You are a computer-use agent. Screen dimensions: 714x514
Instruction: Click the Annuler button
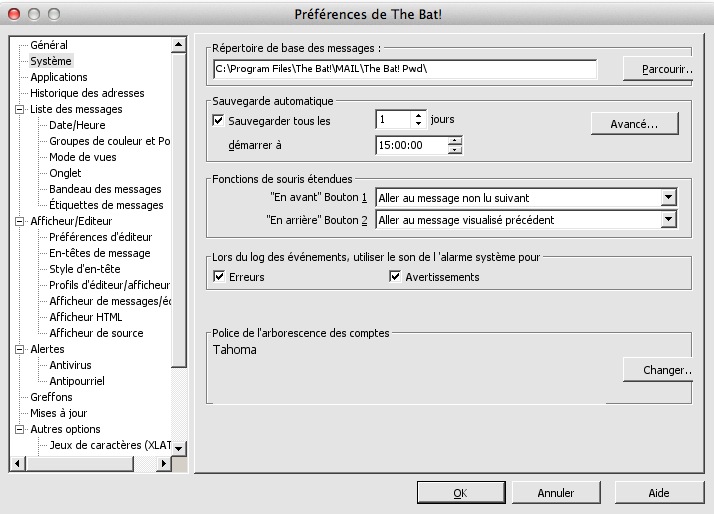pyautogui.click(x=555, y=493)
